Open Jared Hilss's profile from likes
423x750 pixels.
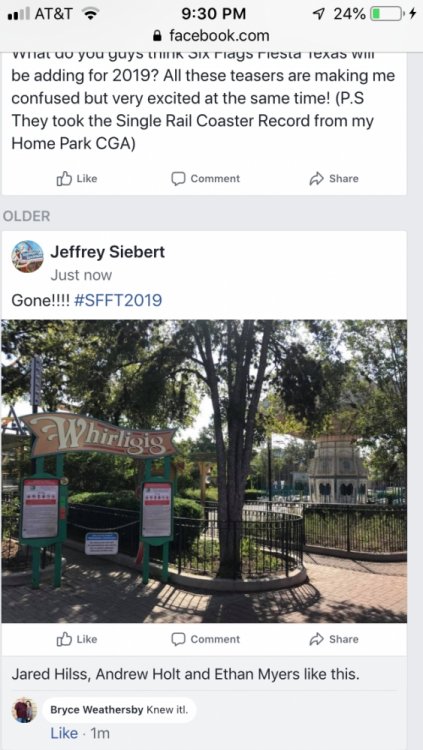point(51,674)
